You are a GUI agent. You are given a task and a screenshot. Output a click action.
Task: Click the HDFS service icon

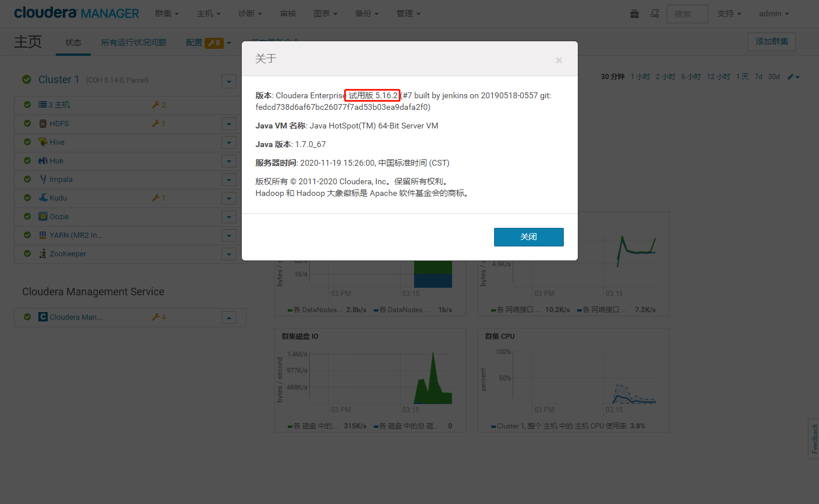click(43, 123)
